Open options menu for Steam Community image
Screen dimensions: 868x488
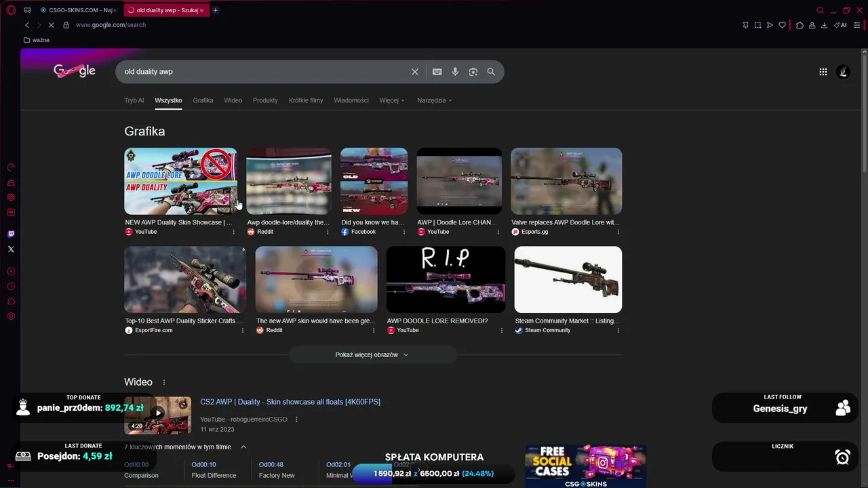[618, 330]
